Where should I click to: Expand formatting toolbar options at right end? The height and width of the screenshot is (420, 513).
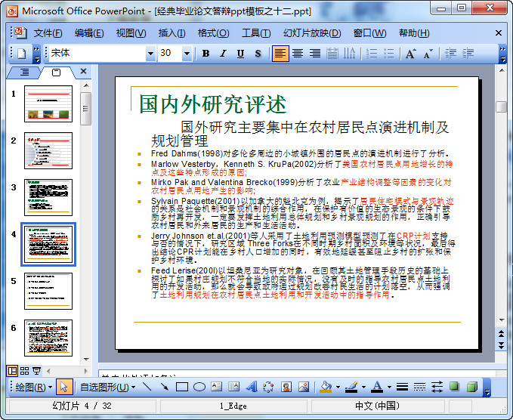coord(502,54)
